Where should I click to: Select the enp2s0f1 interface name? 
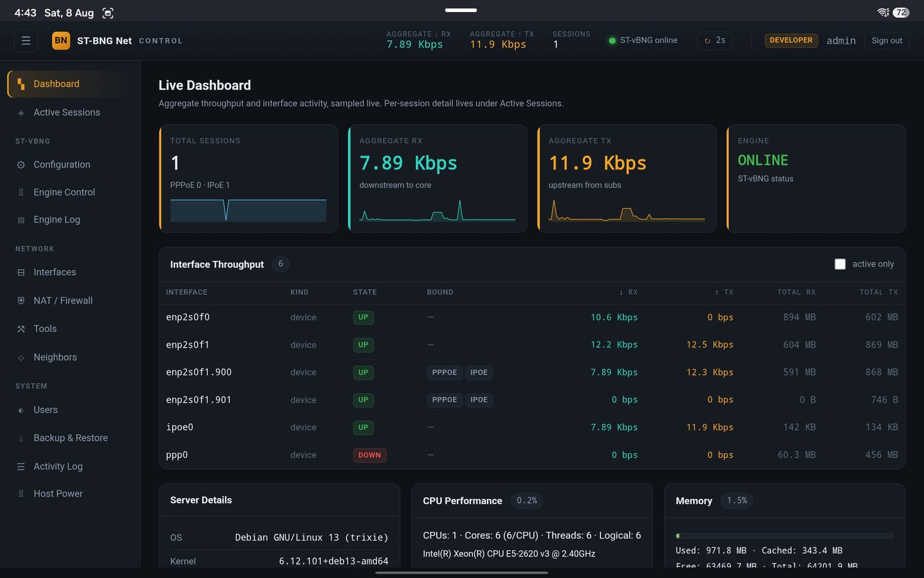coord(188,345)
